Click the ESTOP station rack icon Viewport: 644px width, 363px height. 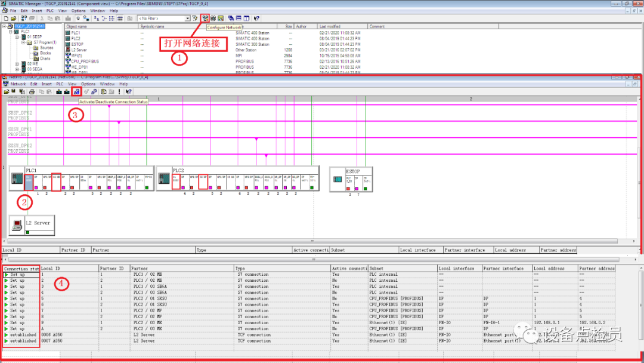[337, 179]
